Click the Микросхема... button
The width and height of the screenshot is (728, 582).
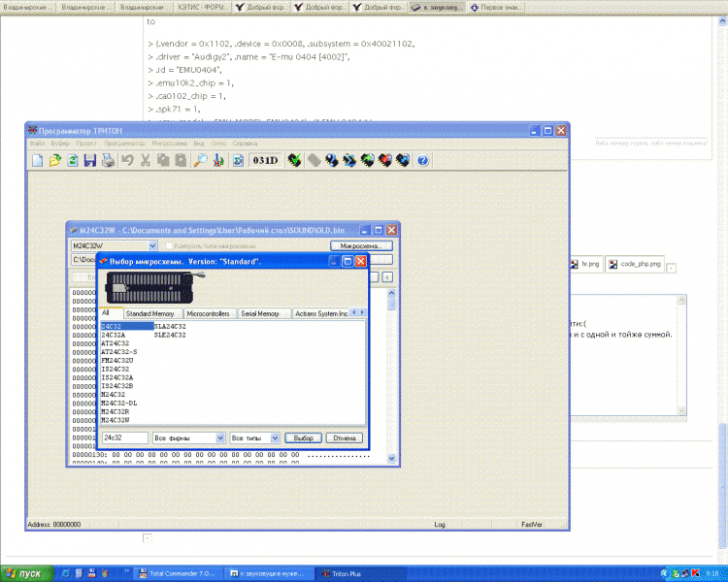coord(361,245)
